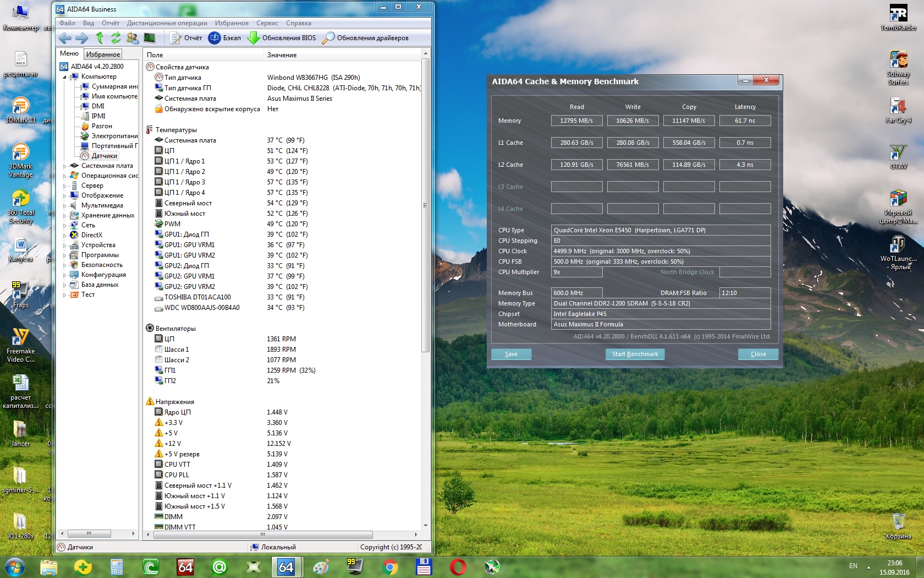
Task: Open the Сервис menu
Action: [267, 23]
